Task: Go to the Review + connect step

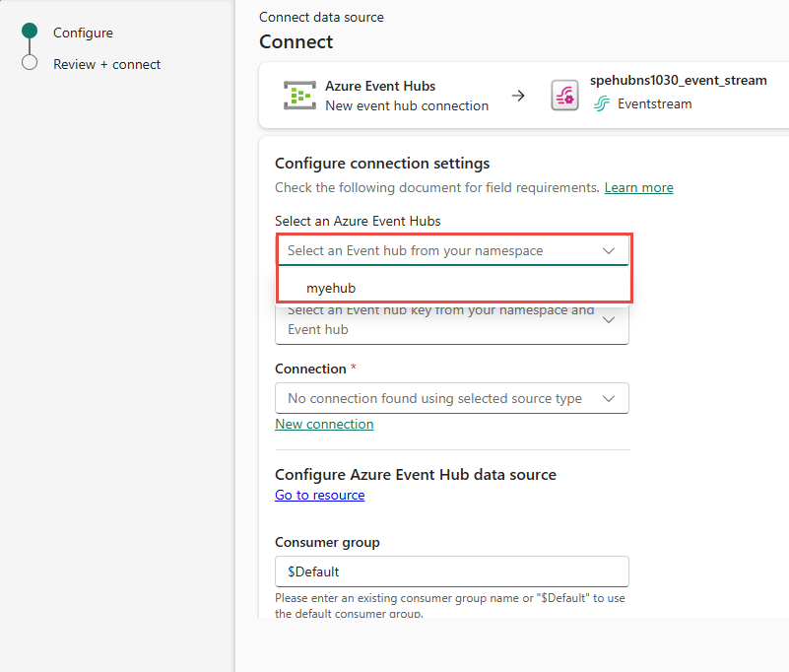Action: pos(106,64)
